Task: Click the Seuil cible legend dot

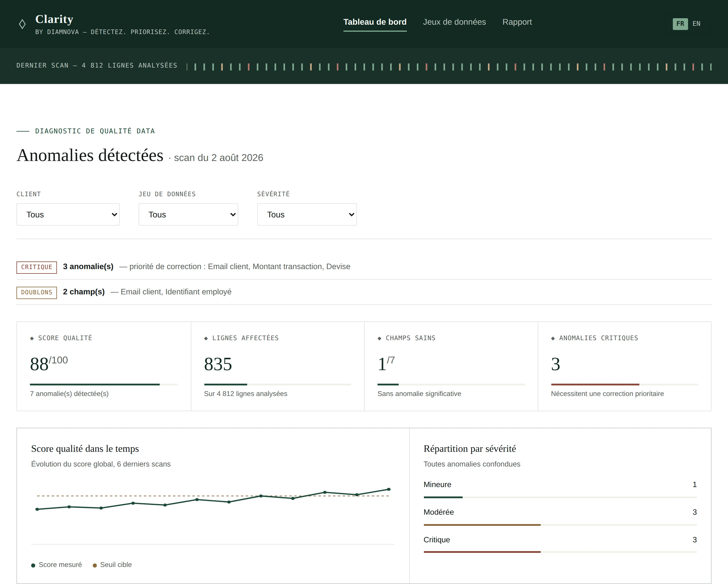Action: (95, 565)
